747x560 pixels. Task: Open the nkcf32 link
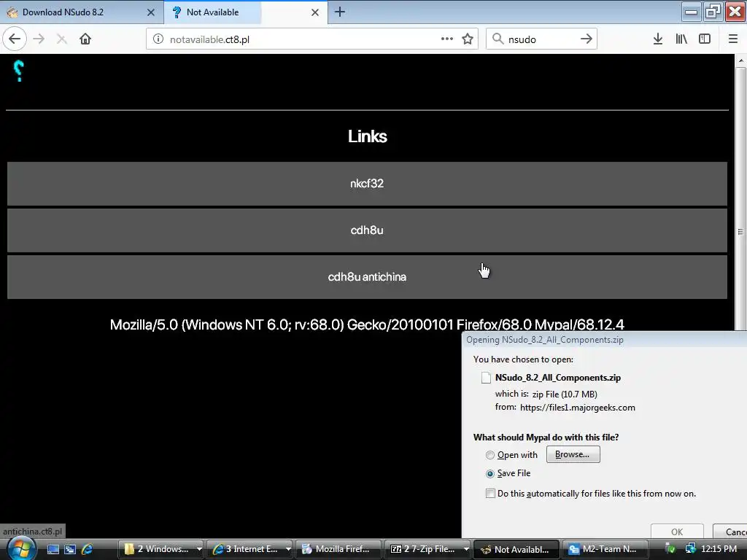(367, 184)
